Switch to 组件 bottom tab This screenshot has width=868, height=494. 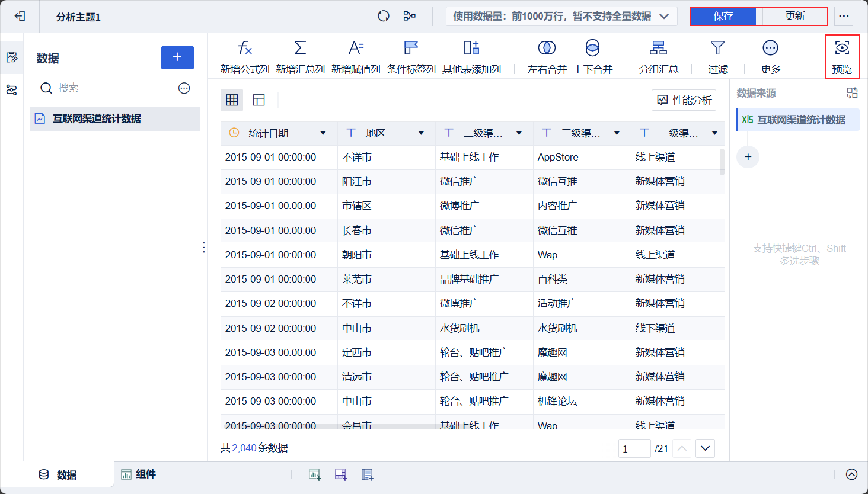tap(139, 474)
